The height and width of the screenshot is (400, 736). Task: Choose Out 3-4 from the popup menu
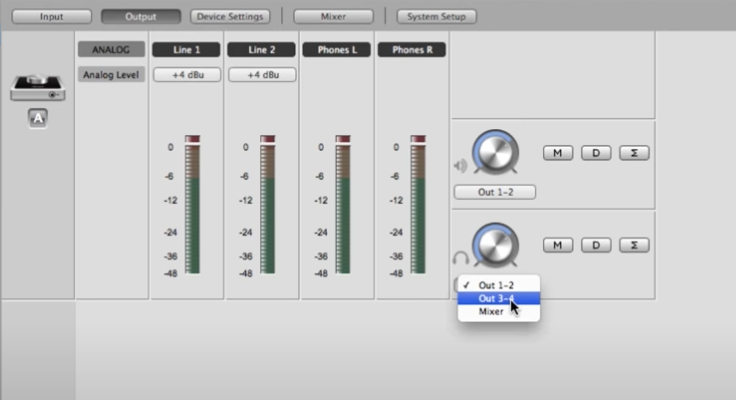pos(498,298)
